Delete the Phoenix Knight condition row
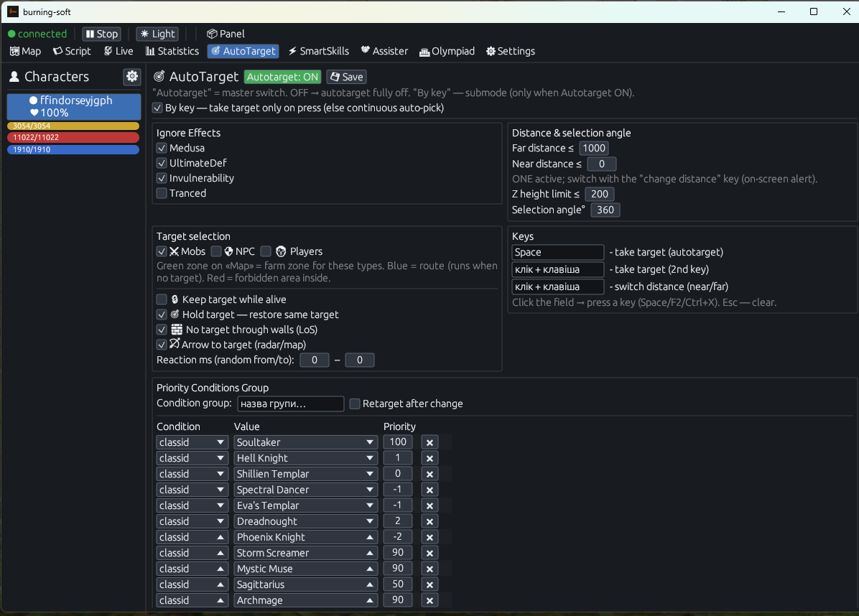This screenshot has height=616, width=859. 429,538
